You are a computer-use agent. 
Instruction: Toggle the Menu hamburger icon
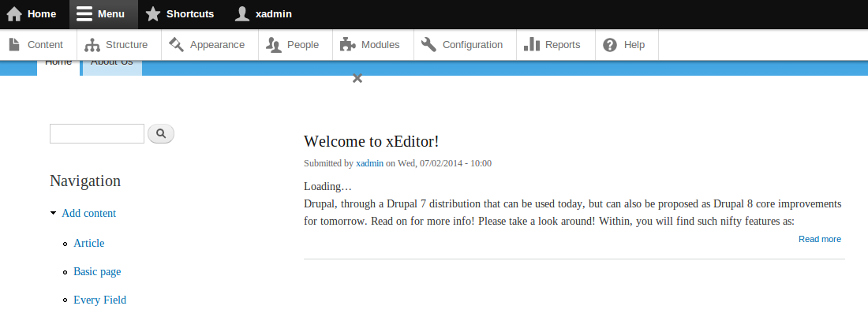84,14
